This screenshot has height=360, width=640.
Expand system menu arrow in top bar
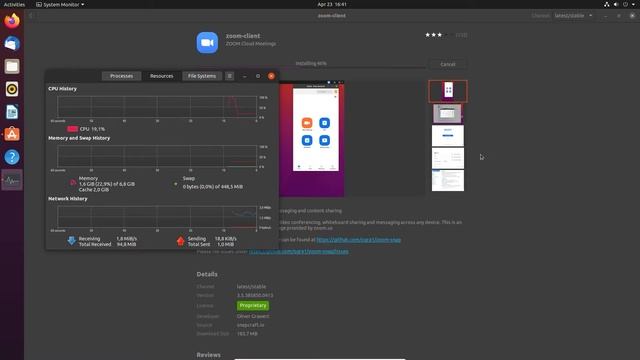coord(633,4)
